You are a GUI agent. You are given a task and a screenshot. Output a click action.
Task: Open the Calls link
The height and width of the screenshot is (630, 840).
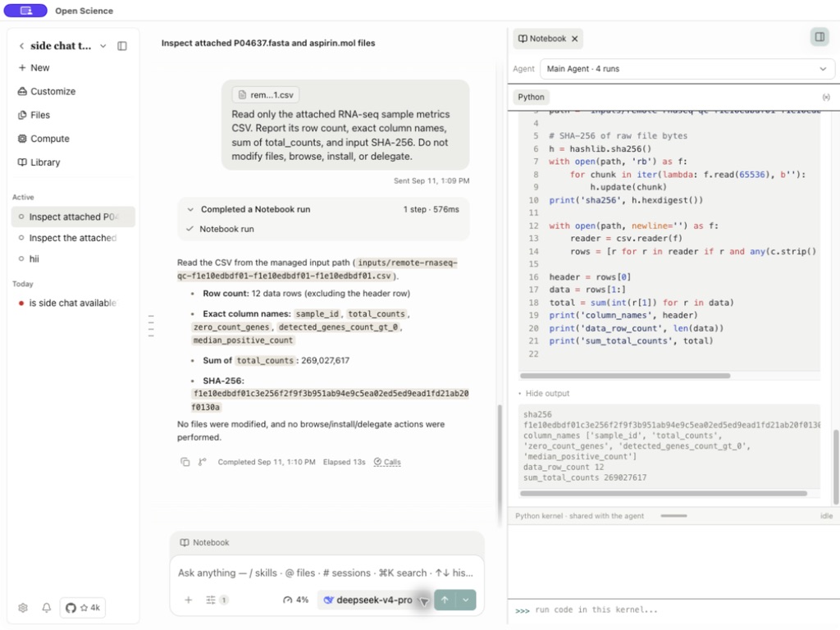coord(387,463)
